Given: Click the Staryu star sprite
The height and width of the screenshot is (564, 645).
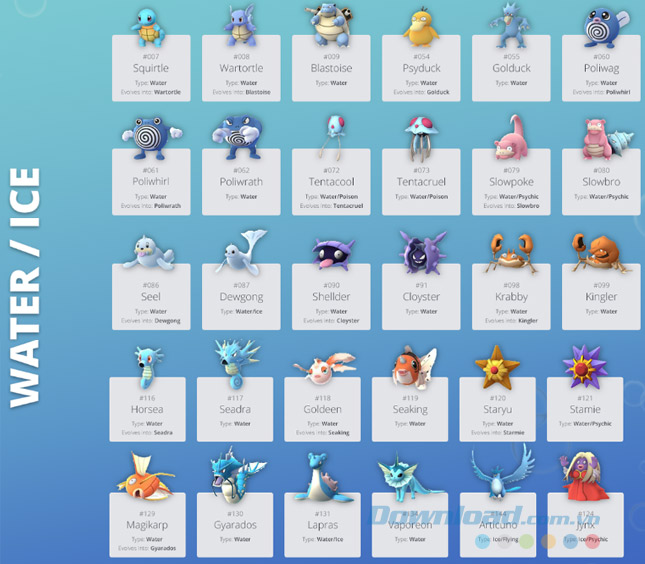Looking at the screenshot, I should [x=497, y=367].
